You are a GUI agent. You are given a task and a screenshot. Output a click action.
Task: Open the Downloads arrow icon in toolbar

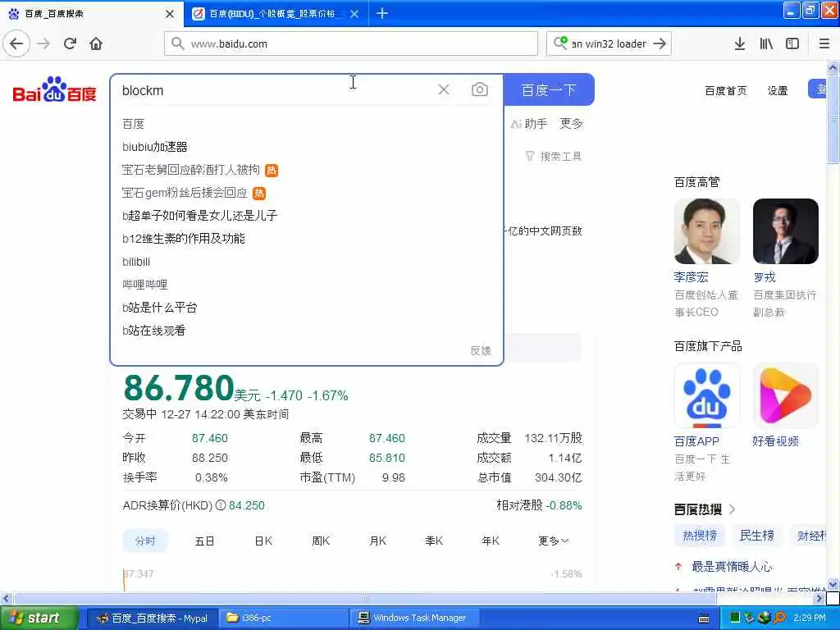tap(740, 43)
